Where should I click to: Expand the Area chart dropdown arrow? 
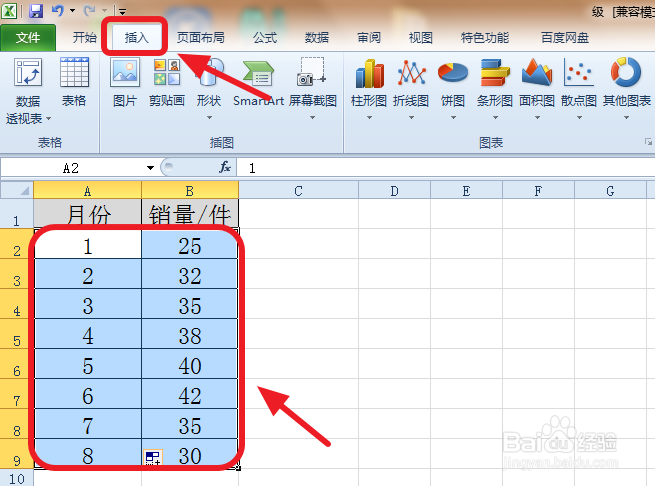(x=537, y=118)
